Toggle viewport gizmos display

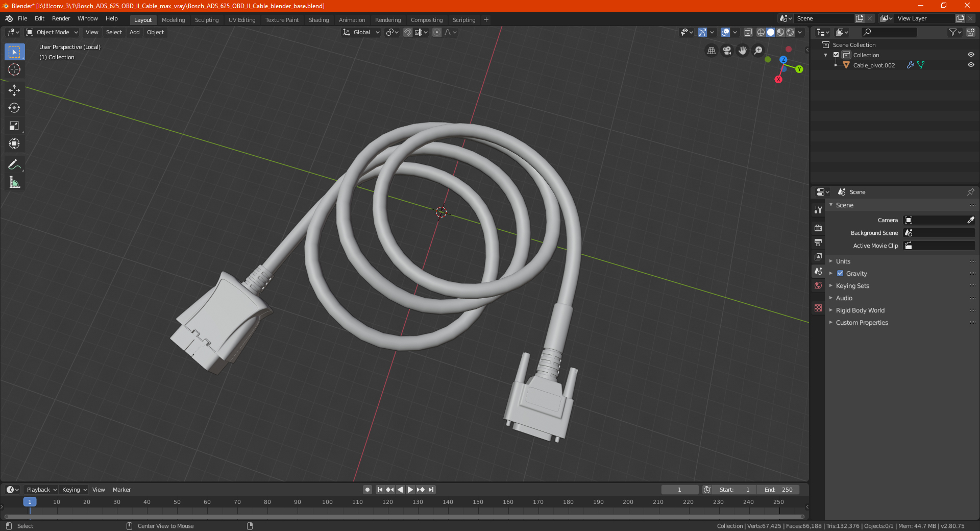[x=702, y=32]
